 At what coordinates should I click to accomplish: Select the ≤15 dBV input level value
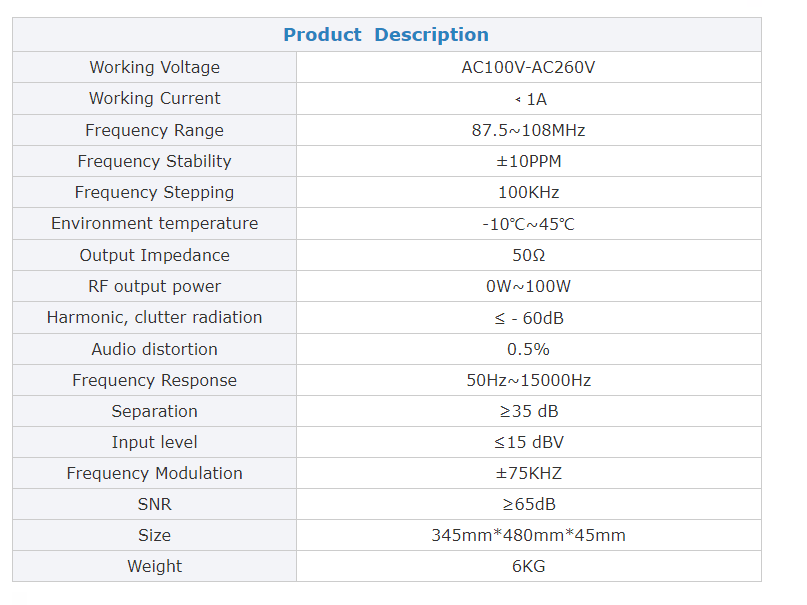click(x=528, y=442)
